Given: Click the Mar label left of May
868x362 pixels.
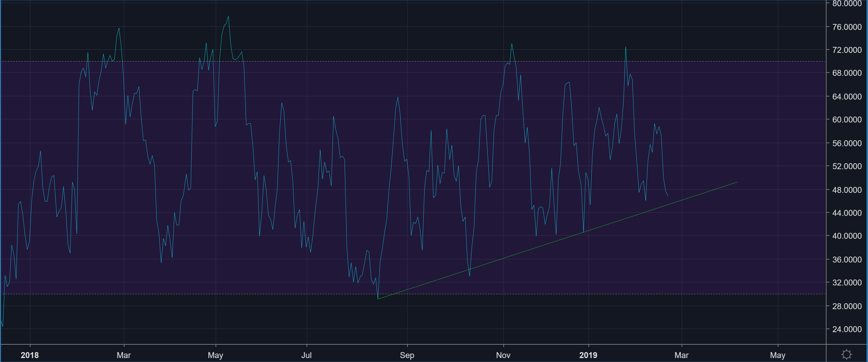Looking at the screenshot, I should [124, 355].
